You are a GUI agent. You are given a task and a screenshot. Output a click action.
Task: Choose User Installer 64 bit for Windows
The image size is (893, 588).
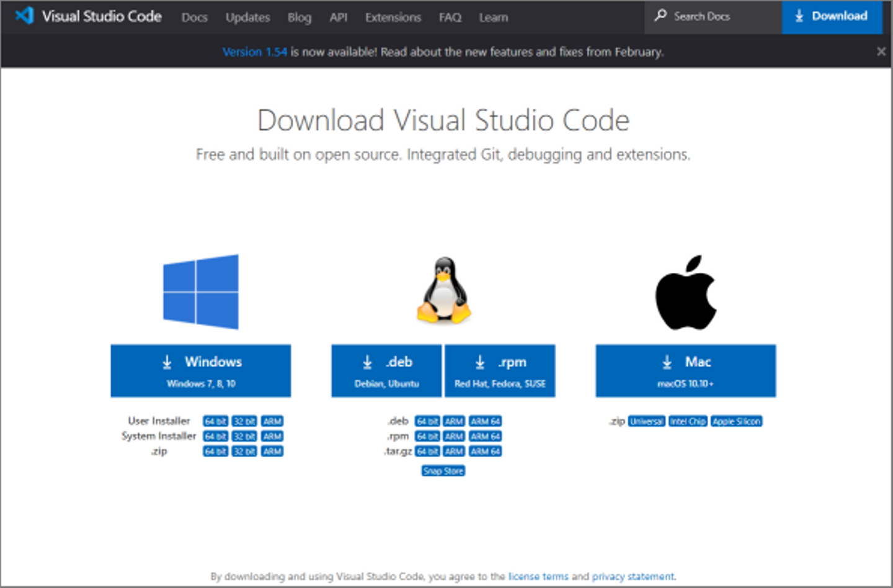pos(215,421)
